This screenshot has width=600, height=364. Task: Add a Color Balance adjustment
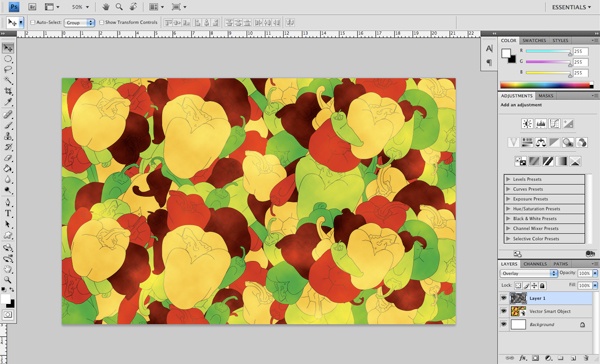[x=541, y=142]
